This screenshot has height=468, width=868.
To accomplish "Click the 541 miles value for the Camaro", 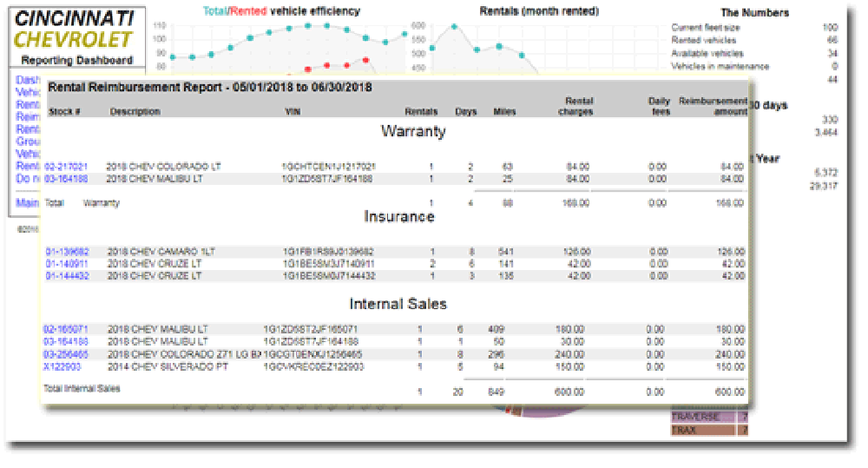I will coord(506,252).
